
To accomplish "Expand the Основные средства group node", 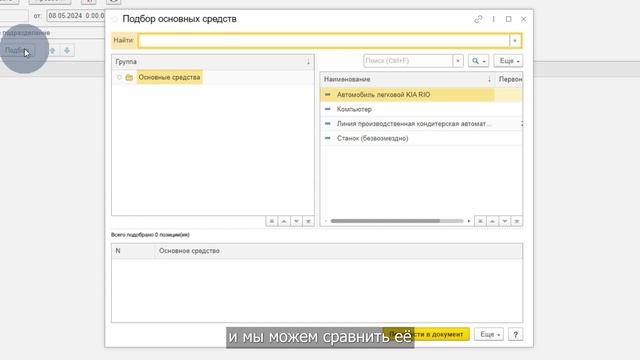I will point(119,77).
